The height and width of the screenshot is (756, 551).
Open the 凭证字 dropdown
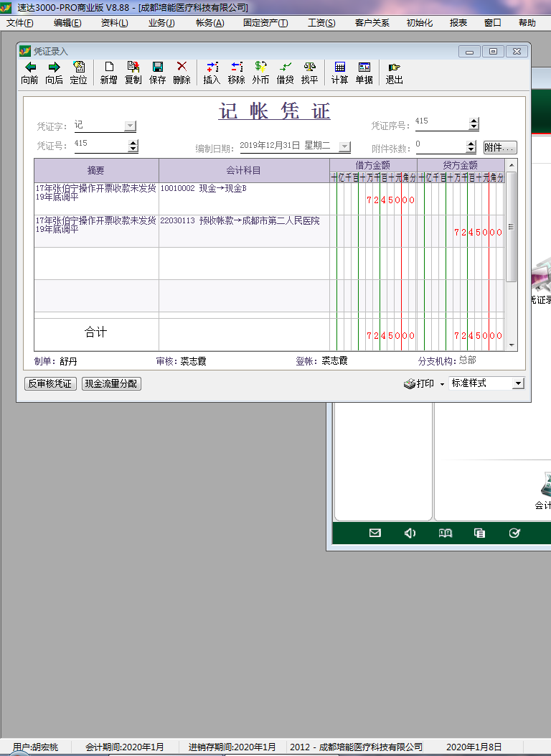click(x=130, y=126)
